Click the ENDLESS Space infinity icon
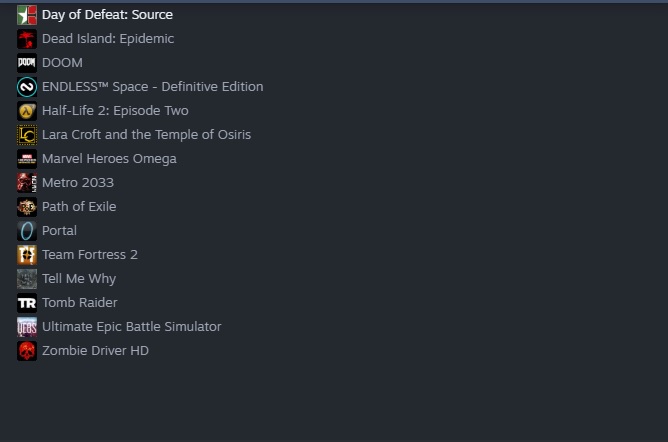This screenshot has height=442, width=668. [27, 87]
